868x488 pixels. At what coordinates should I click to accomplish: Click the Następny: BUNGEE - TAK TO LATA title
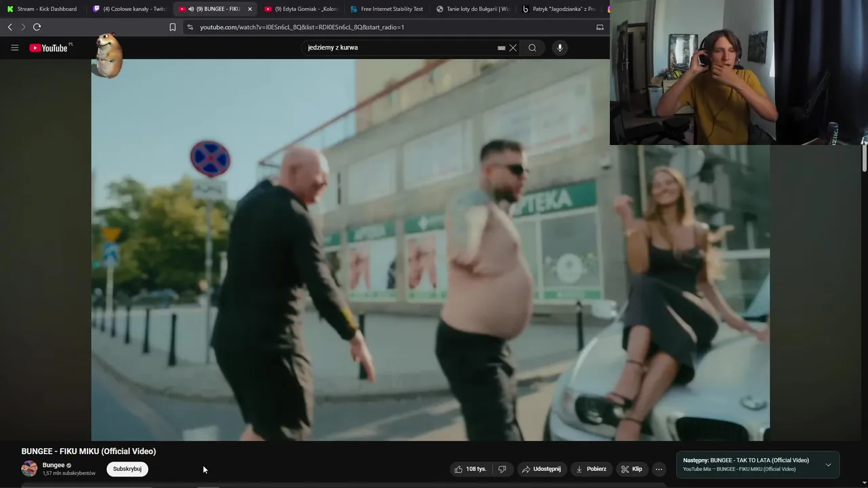pyautogui.click(x=746, y=460)
